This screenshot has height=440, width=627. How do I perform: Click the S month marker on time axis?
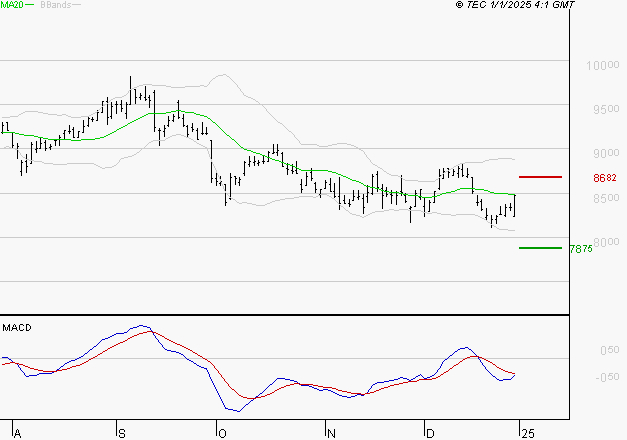coord(122,434)
